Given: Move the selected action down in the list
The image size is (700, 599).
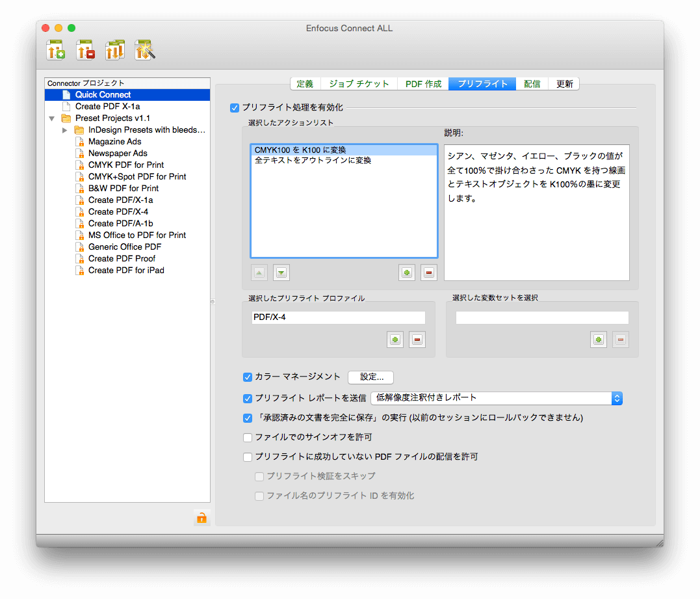Looking at the screenshot, I should tap(281, 273).
